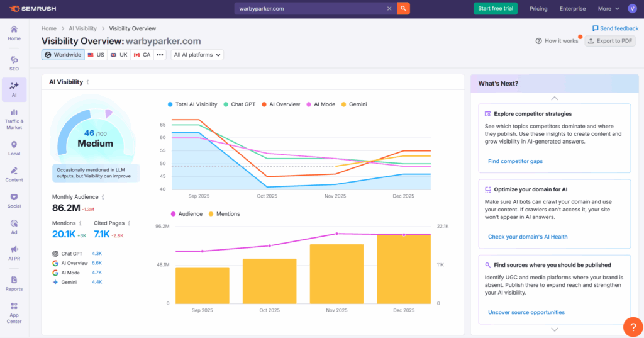Open the SEO sidebar section
The height and width of the screenshot is (338, 644).
point(14,64)
